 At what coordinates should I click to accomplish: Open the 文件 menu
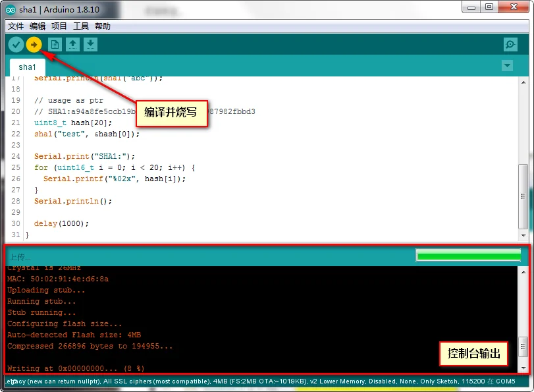(16, 26)
